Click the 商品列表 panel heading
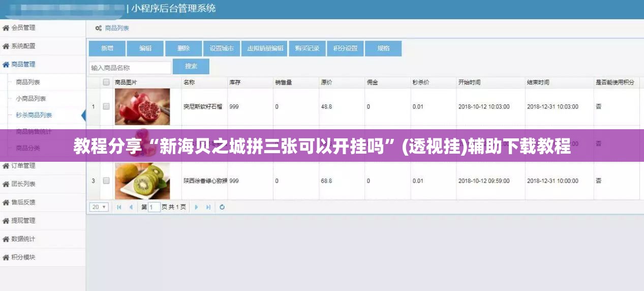Screen dimensions: 644x291 (117, 28)
